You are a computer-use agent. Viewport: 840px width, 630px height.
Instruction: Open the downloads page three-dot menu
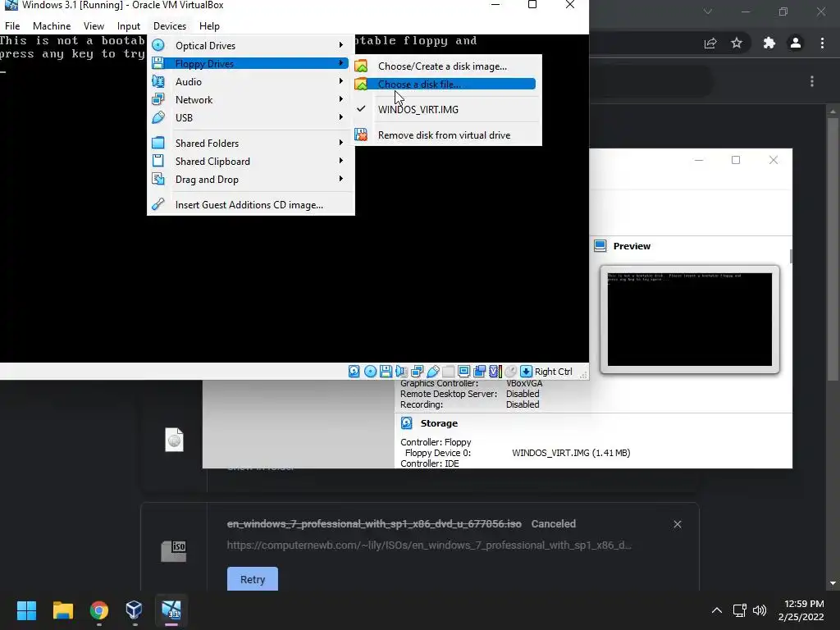tap(812, 81)
